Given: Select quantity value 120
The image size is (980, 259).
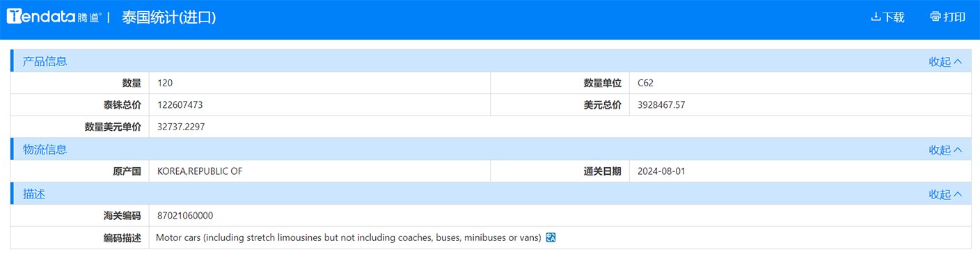Looking at the screenshot, I should coord(165,83).
